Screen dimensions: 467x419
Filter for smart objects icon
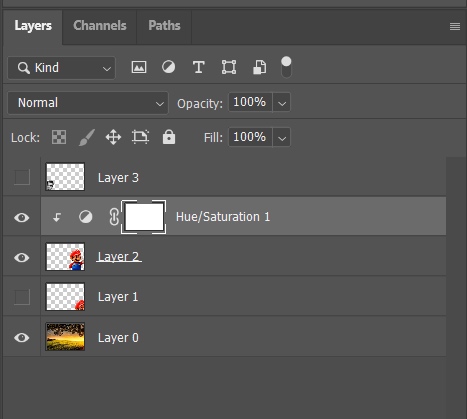pos(259,67)
